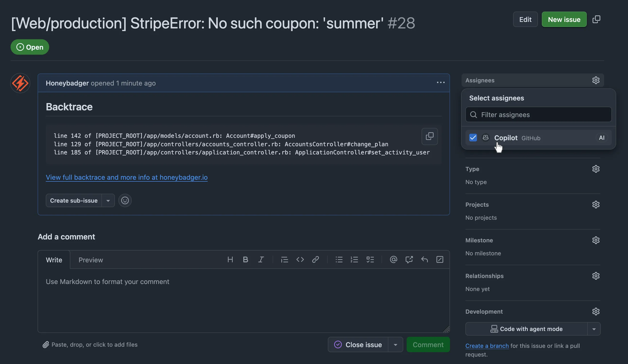Copy the backtrace code block

tap(429, 136)
